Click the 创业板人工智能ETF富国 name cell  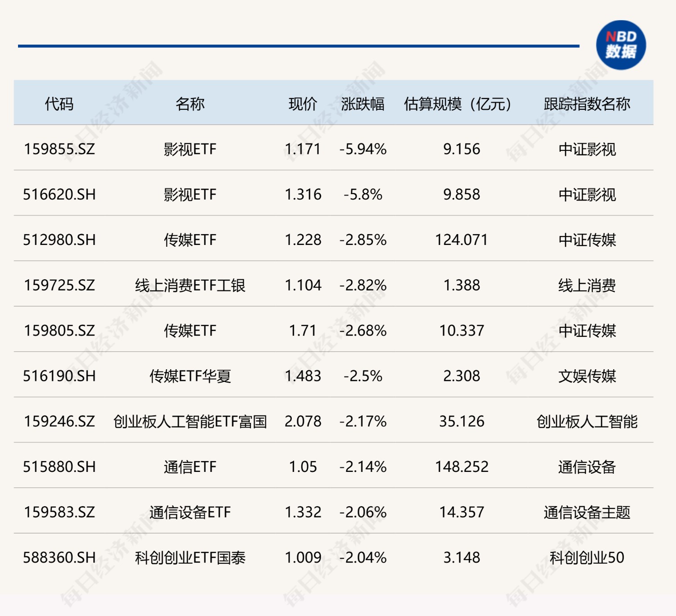(x=190, y=421)
